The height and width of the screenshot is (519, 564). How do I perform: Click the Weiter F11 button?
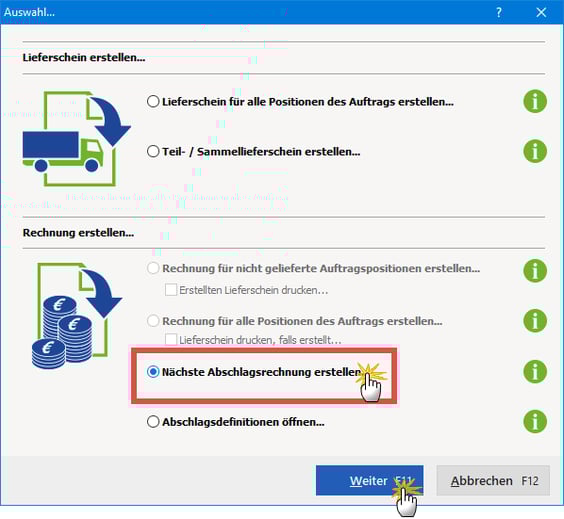pyautogui.click(x=369, y=481)
